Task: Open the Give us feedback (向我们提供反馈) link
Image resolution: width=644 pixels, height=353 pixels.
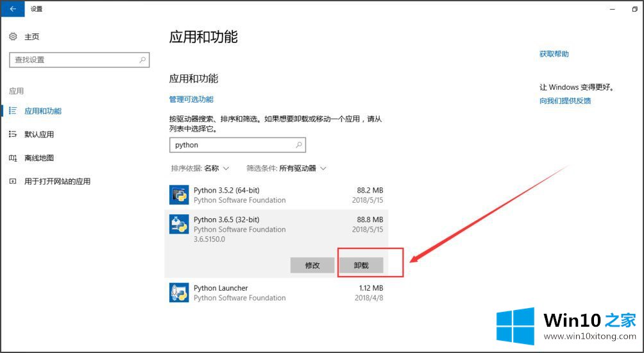Action: pyautogui.click(x=565, y=101)
